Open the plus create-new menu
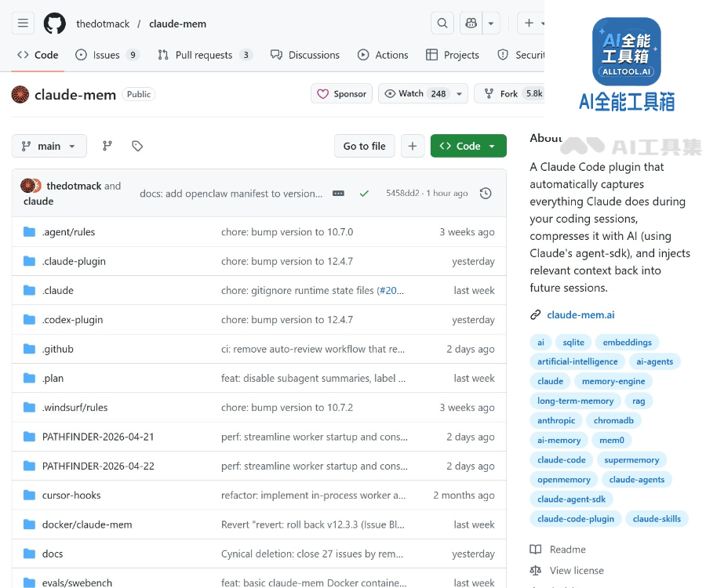This screenshot has height=588, width=706. [x=532, y=23]
